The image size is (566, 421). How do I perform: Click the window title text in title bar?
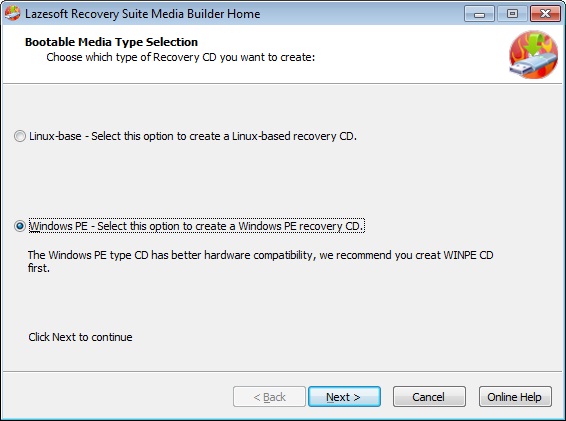point(143,14)
